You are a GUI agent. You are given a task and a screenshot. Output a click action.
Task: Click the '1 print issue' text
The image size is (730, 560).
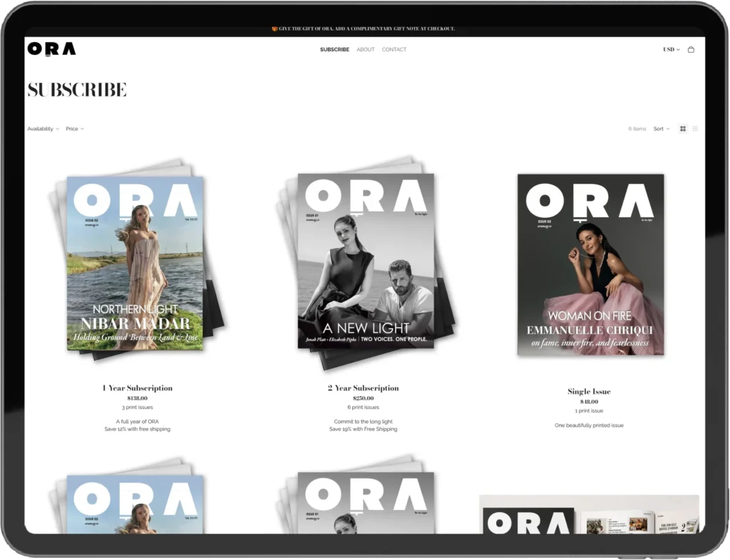(x=589, y=411)
